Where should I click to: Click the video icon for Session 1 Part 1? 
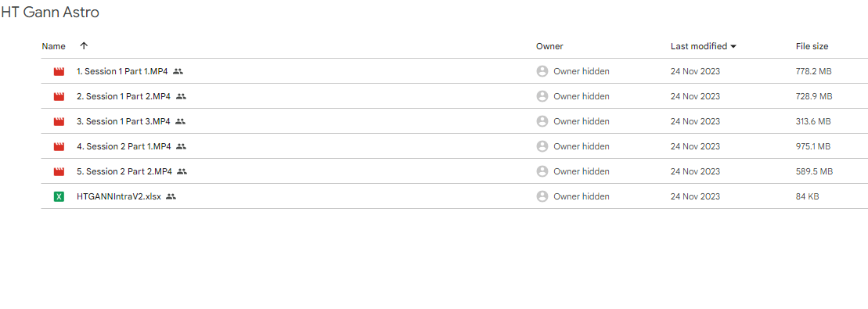tap(59, 71)
